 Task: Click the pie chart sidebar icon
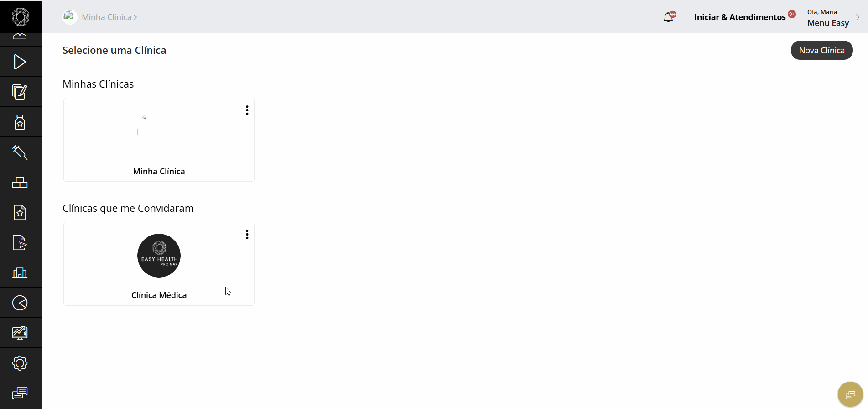[x=20, y=303]
